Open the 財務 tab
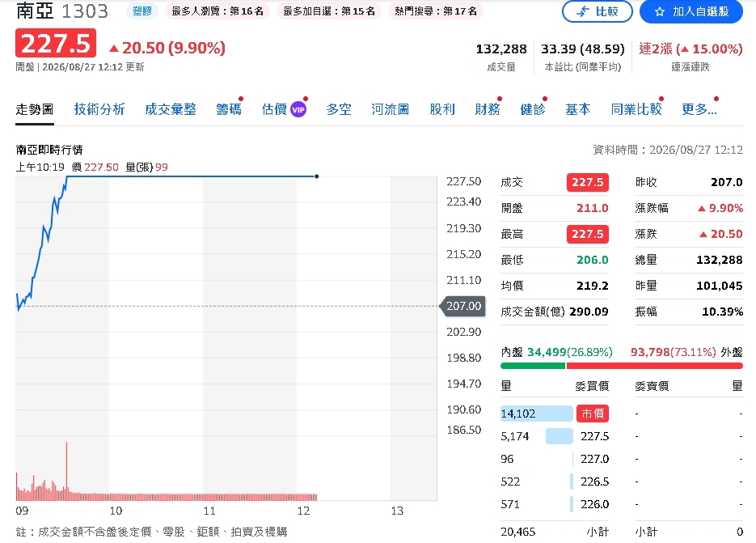Viewport: 756px width, 543px height. click(488, 109)
